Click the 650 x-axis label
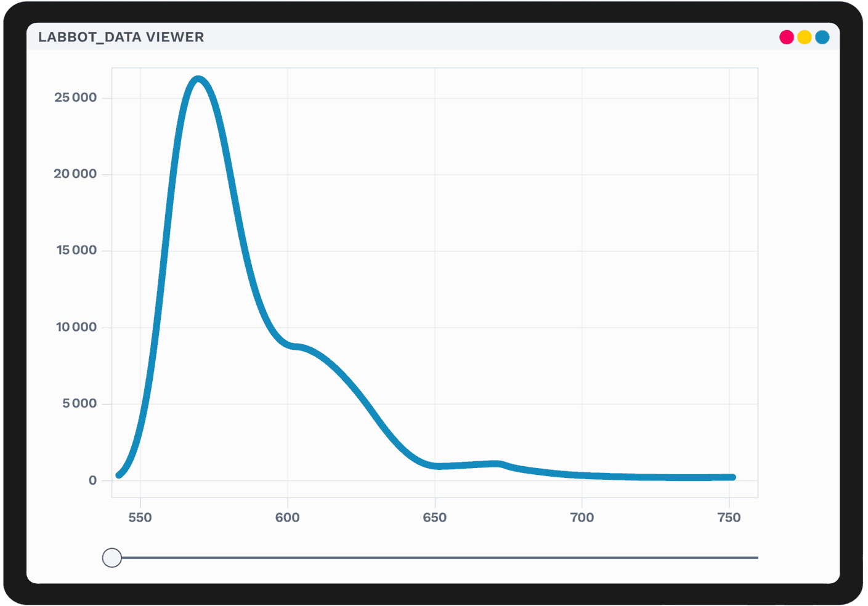The image size is (868, 606). coord(434,517)
